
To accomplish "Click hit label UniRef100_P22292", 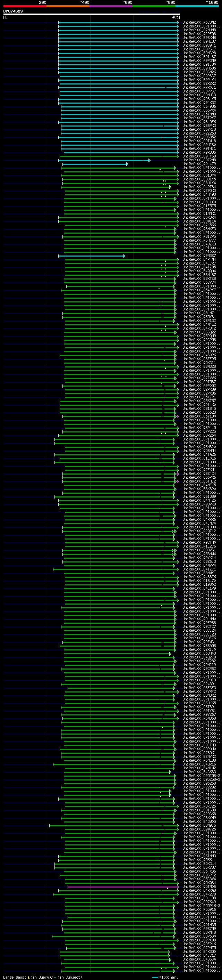I will point(199,787).
